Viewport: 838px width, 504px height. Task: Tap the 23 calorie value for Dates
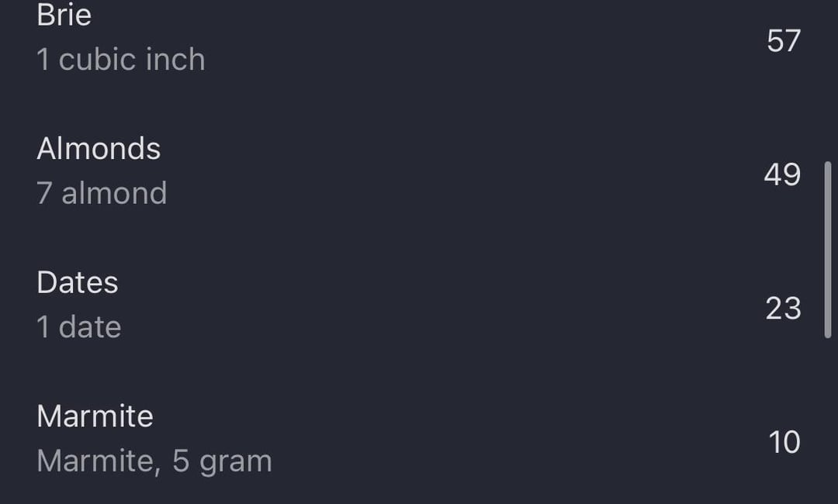pos(783,309)
